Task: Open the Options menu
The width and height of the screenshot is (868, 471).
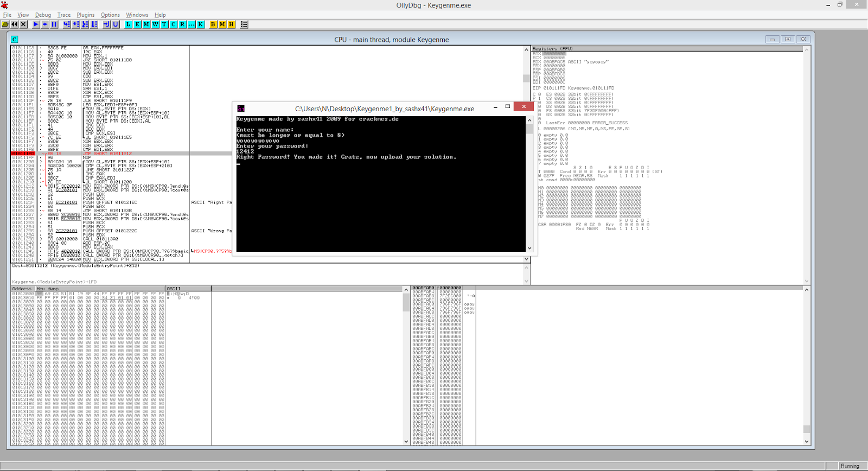Action: coord(110,15)
